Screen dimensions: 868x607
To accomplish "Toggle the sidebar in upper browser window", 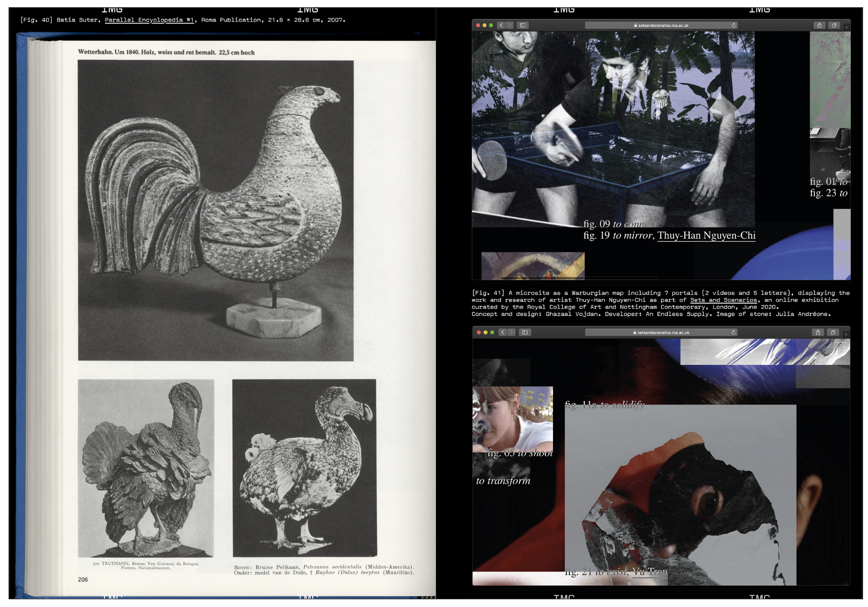I will coord(523,25).
